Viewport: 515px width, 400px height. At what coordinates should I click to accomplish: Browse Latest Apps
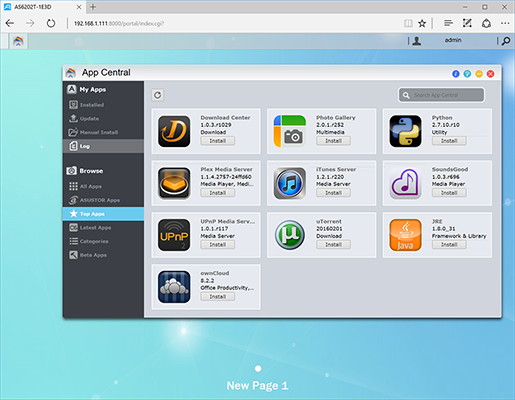(x=103, y=228)
